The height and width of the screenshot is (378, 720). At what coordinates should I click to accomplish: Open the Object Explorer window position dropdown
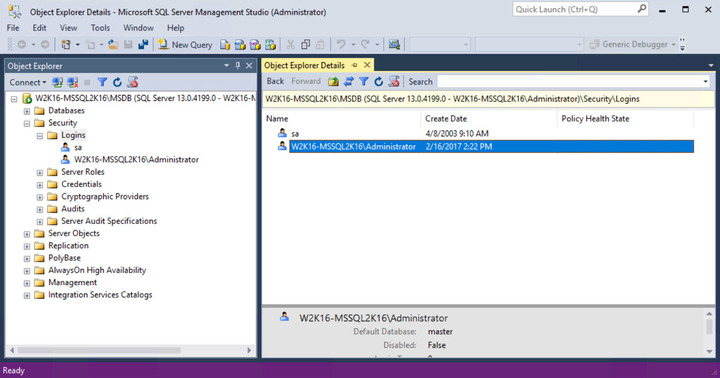point(226,66)
